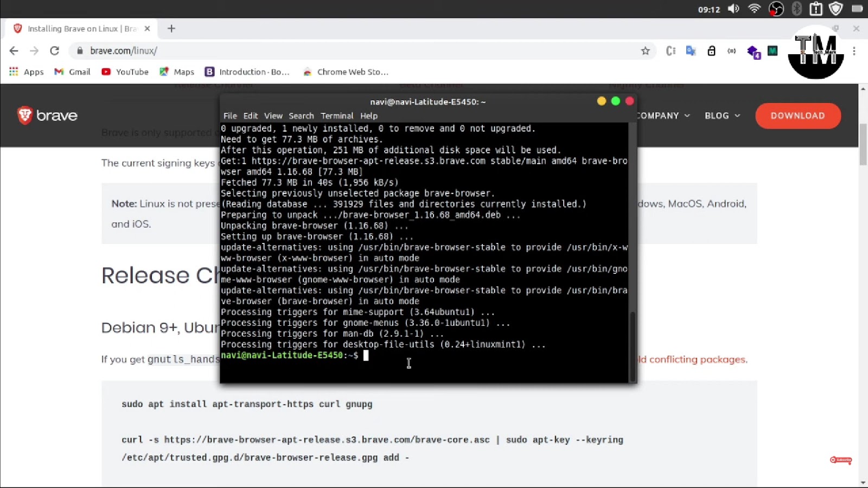
Task: Click the Bluetooth tray icon
Action: [796, 8]
